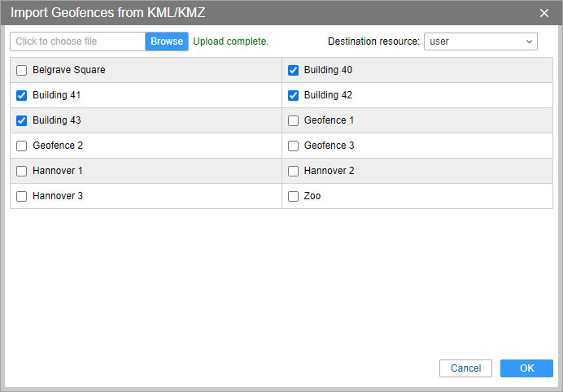Enable the Hannover 3 checkbox
563x392 pixels.
click(x=22, y=196)
